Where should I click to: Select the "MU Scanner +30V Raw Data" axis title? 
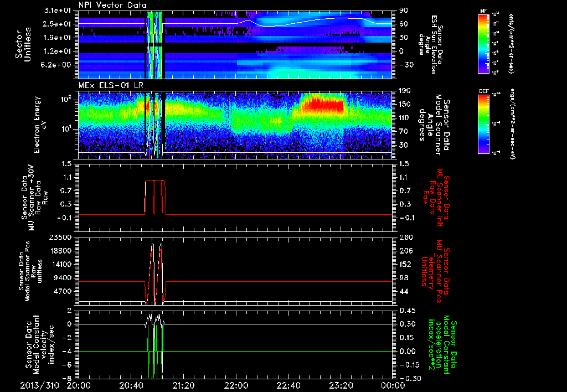tap(34, 198)
